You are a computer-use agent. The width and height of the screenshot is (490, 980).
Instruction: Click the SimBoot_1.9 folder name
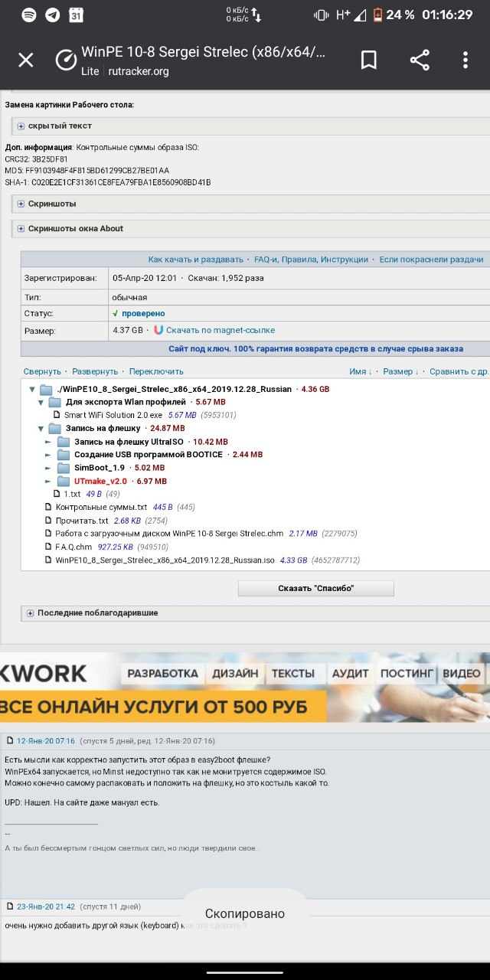(x=100, y=468)
